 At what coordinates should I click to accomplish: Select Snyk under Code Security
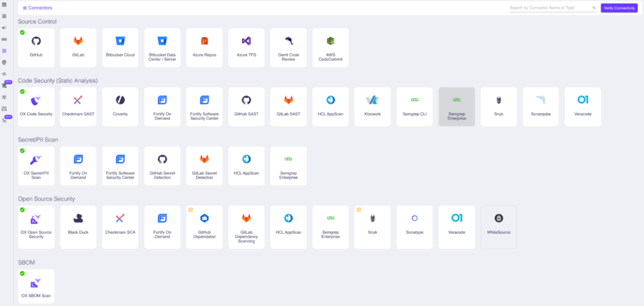point(499,107)
